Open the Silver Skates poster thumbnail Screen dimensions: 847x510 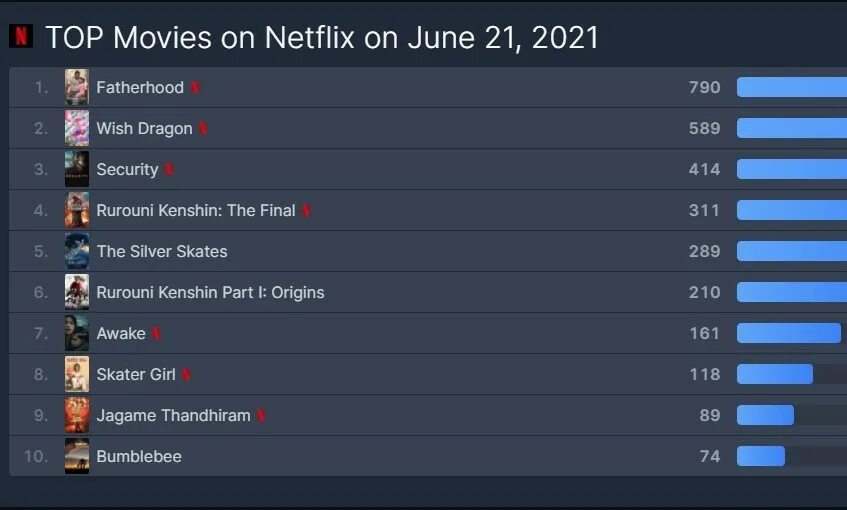tap(77, 251)
